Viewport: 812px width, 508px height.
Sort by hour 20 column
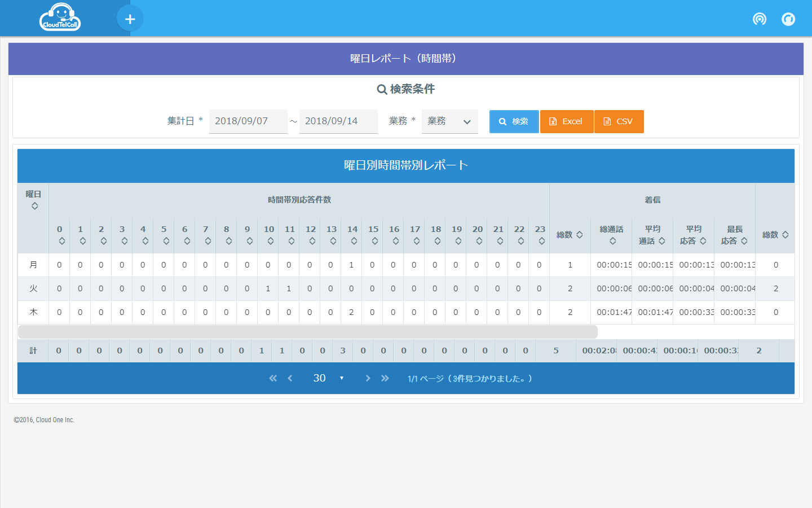[x=479, y=241]
